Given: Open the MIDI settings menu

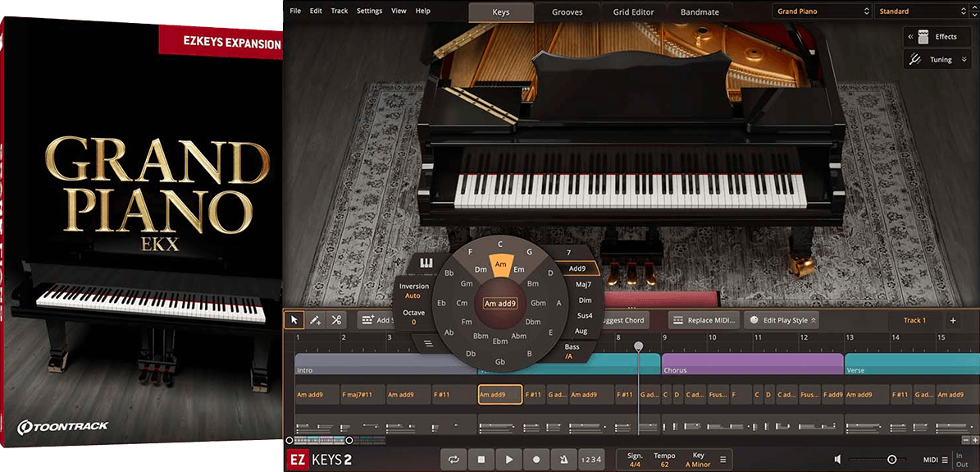Looking at the screenshot, I should coord(936,461).
